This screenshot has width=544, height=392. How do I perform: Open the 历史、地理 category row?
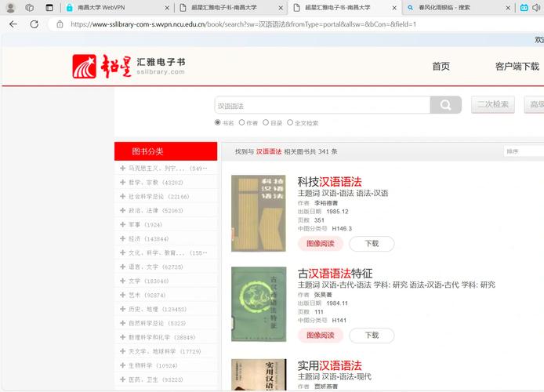tap(166, 309)
